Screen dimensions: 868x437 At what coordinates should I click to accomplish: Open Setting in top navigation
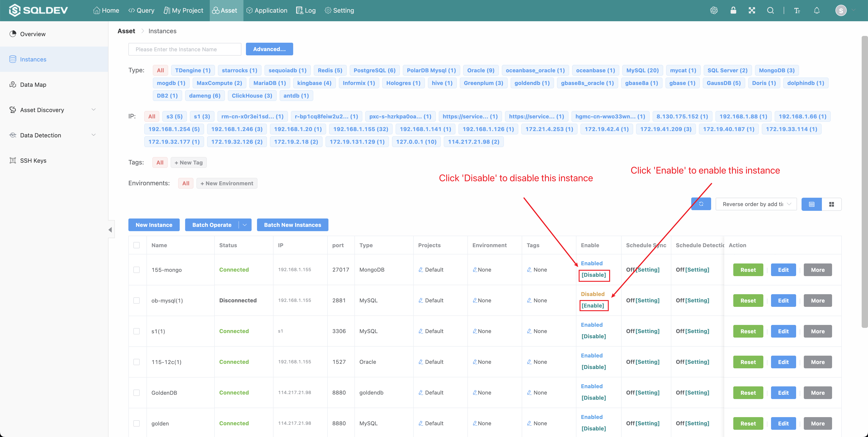tap(339, 10)
